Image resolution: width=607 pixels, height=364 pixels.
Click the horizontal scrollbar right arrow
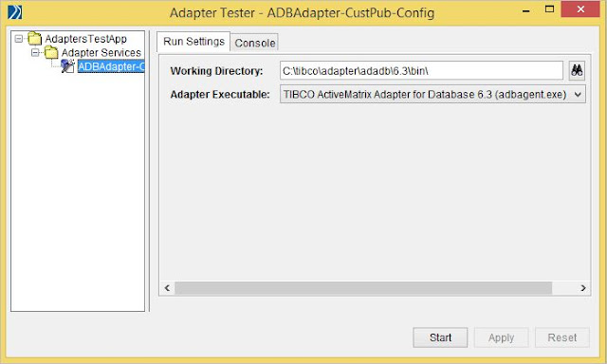(x=583, y=288)
